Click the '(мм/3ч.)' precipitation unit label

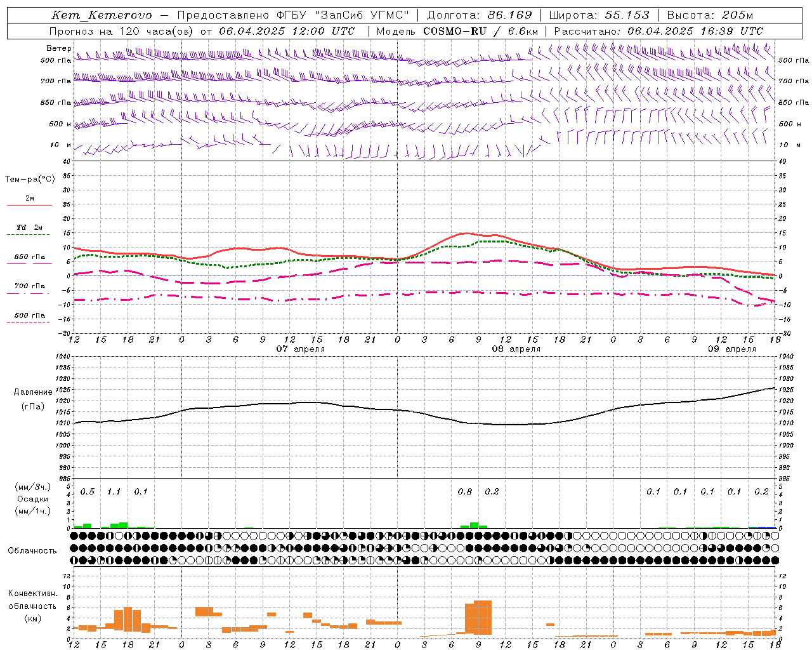(33, 487)
